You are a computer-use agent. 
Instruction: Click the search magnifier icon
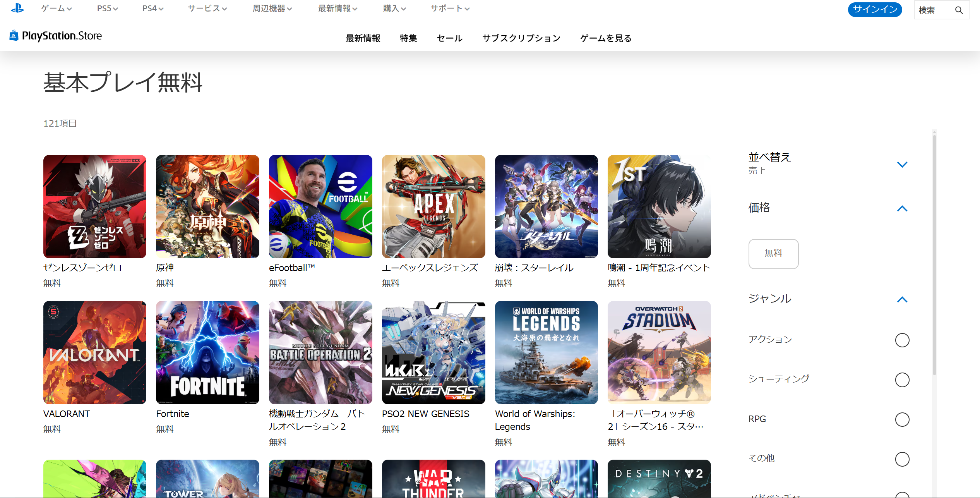point(959,10)
